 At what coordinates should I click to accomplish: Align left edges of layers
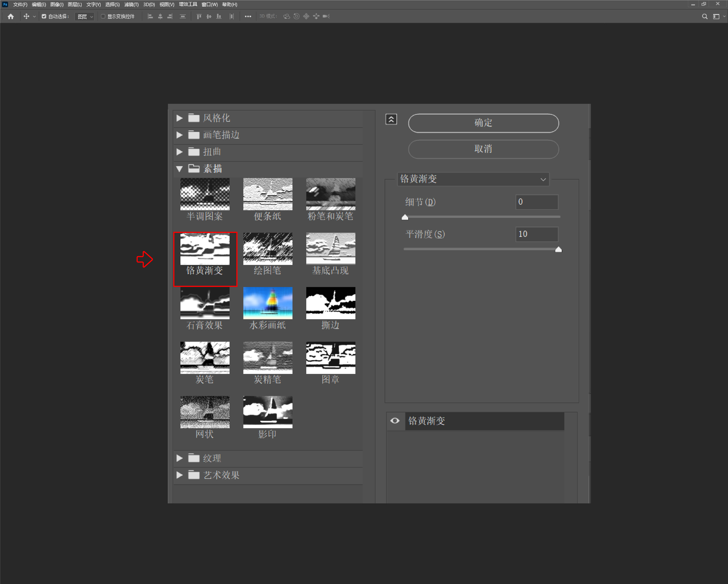(151, 16)
